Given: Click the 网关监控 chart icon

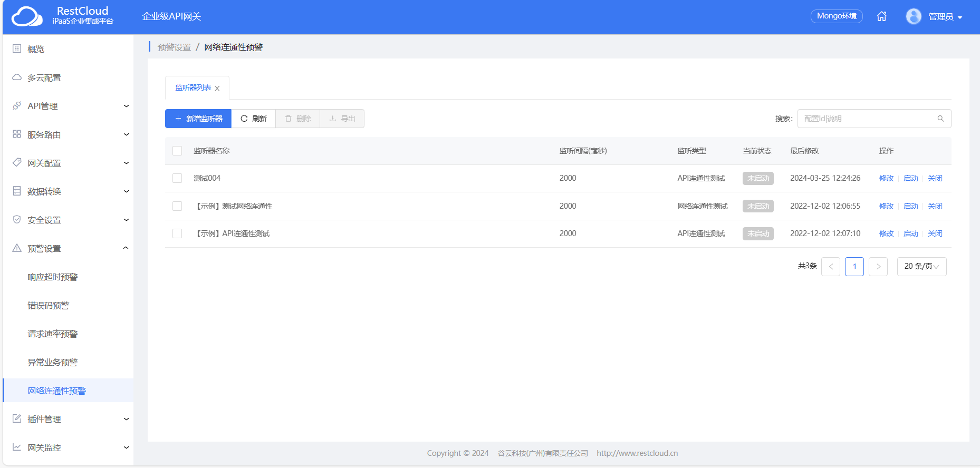Looking at the screenshot, I should tap(17, 447).
